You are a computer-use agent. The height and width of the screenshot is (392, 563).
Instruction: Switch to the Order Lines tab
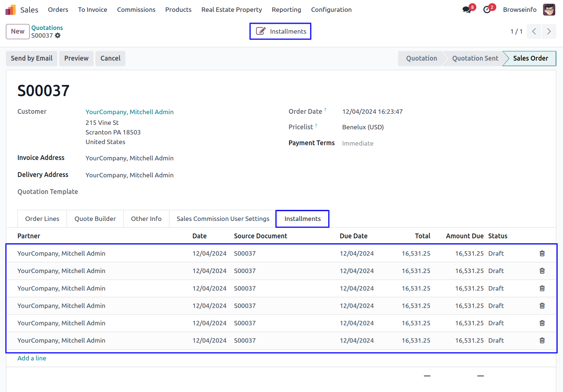(42, 219)
